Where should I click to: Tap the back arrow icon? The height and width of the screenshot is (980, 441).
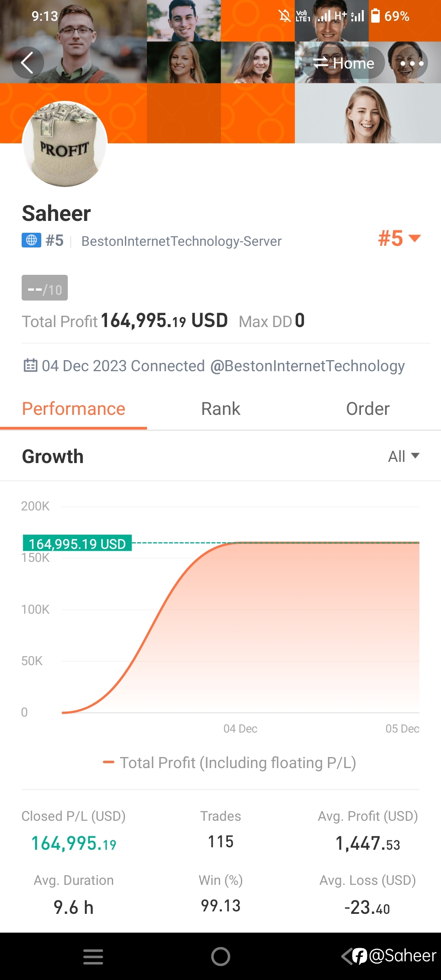coord(27,63)
